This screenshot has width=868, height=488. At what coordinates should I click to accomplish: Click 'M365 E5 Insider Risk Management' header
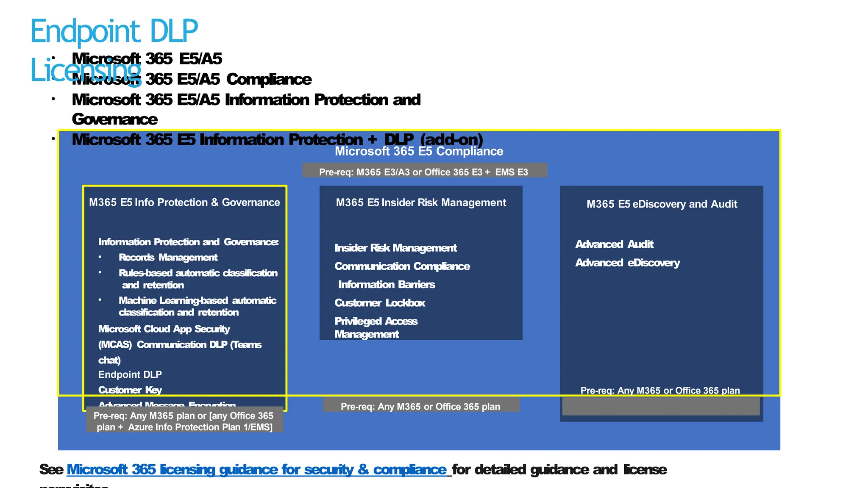pos(421,202)
